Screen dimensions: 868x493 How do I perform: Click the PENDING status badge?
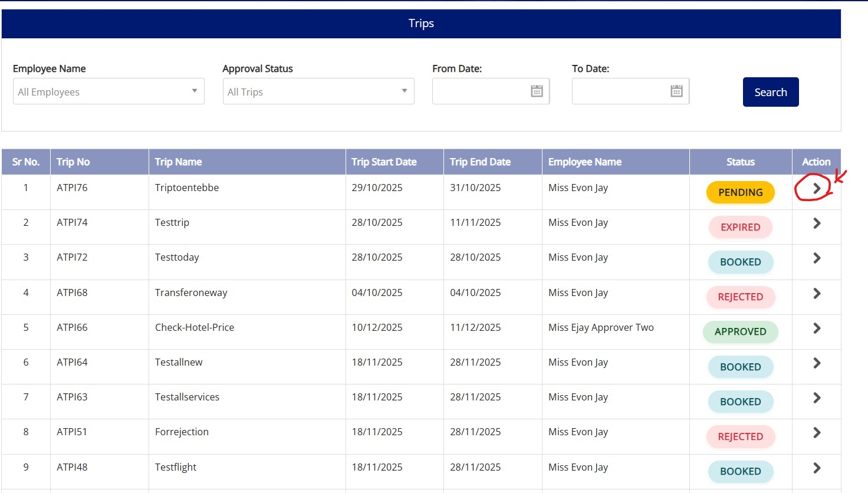pos(740,192)
